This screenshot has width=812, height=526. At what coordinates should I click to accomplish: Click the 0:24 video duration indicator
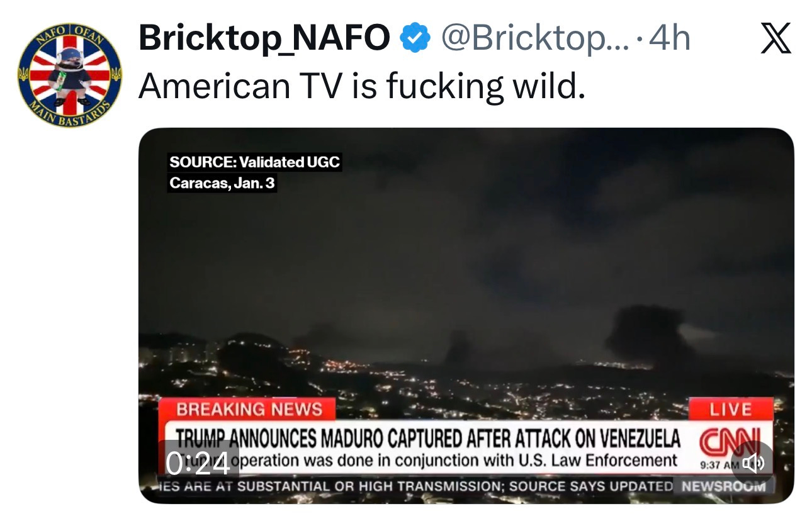(x=198, y=464)
